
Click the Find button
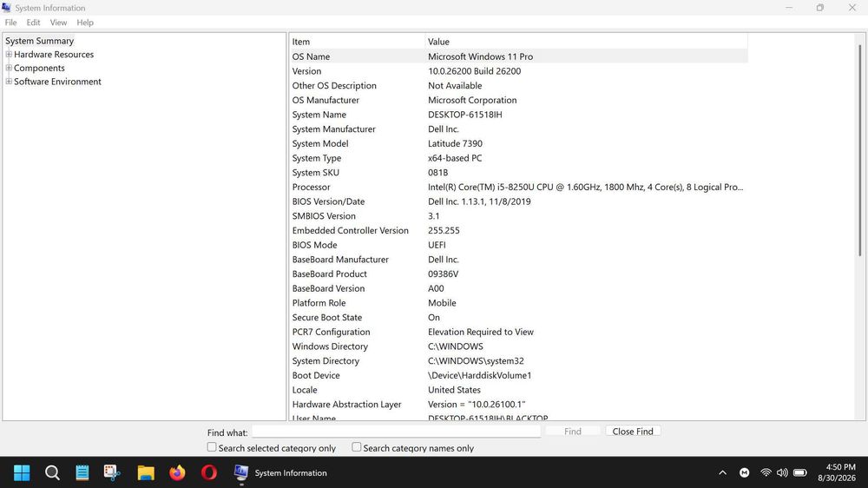pos(572,431)
